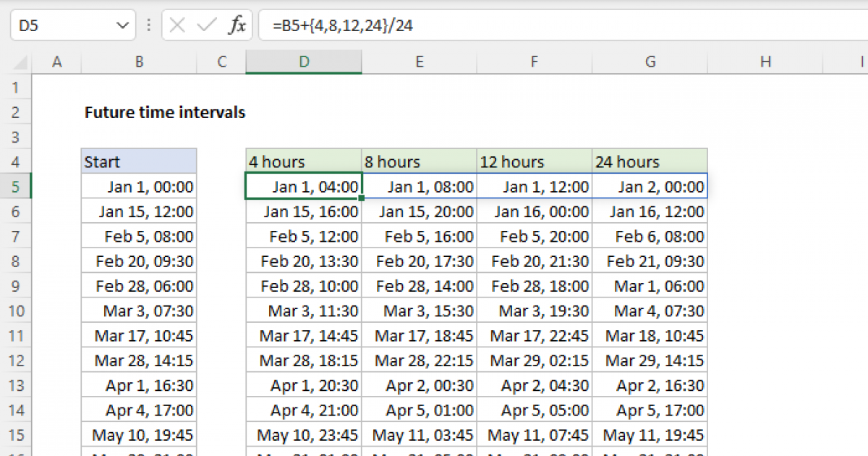Viewport: 868px width, 456px height.
Task: Click the cell showing Mar 29, 02:15
Action: 534,360
